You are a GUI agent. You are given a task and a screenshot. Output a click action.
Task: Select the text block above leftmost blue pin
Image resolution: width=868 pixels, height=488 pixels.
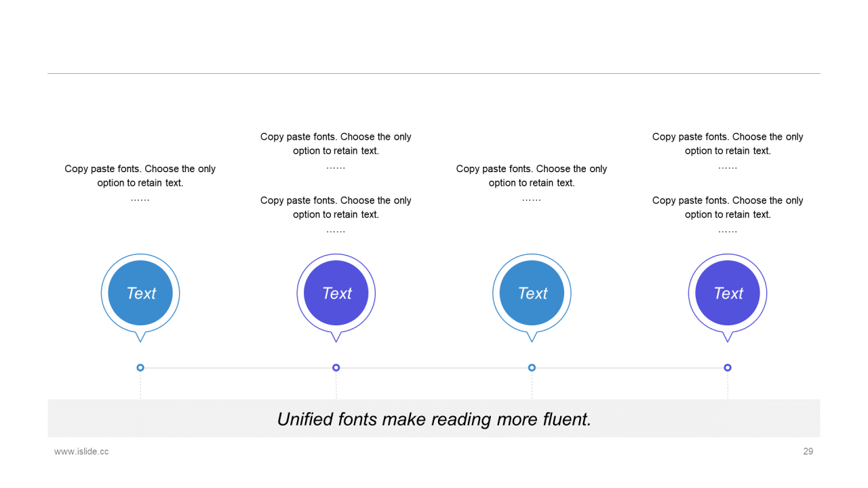tap(140, 183)
